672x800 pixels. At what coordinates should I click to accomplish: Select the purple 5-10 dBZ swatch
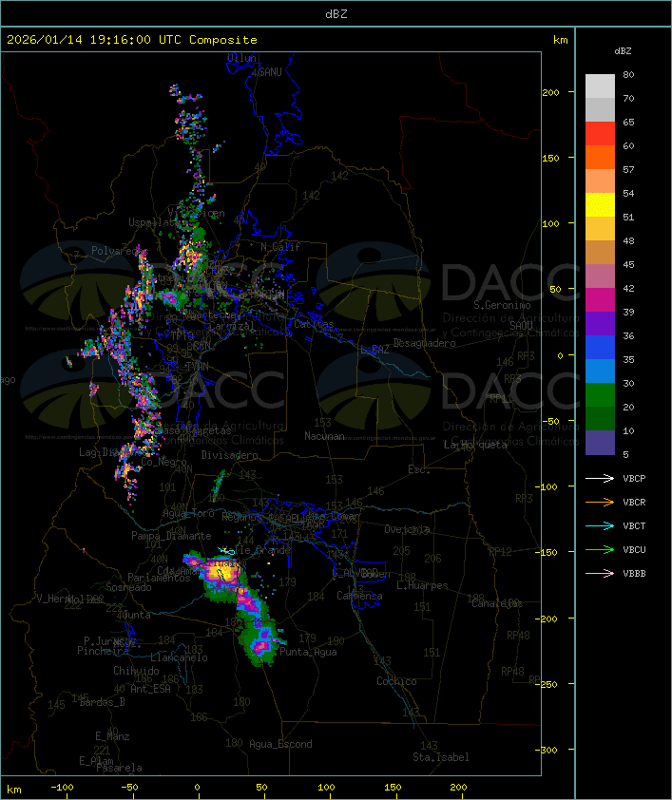pyautogui.click(x=600, y=443)
